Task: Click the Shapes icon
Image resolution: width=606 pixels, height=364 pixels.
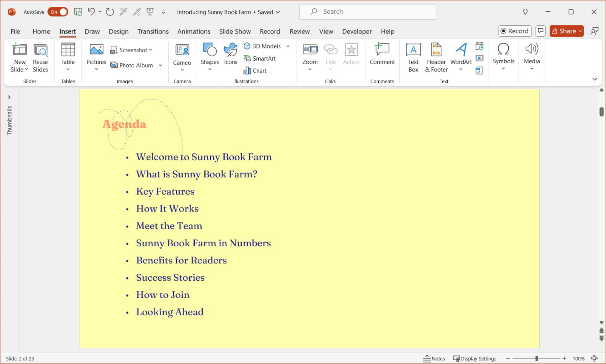Action: click(210, 50)
